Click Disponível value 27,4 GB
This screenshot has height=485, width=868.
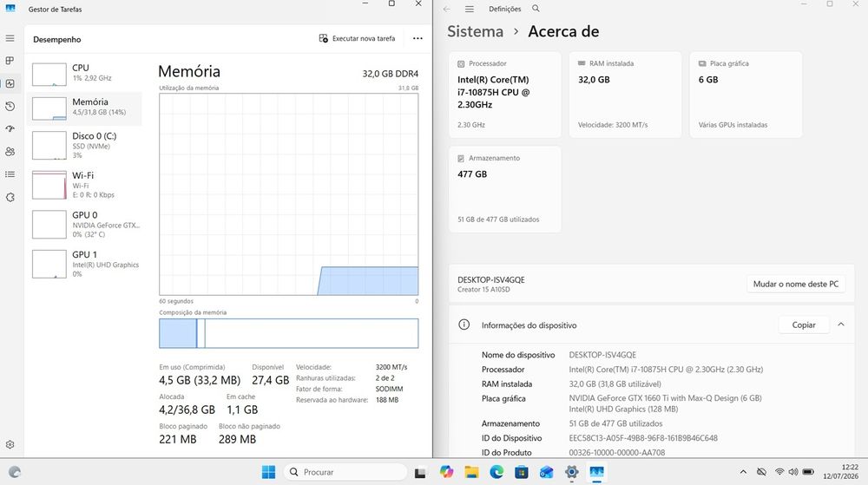(x=270, y=380)
